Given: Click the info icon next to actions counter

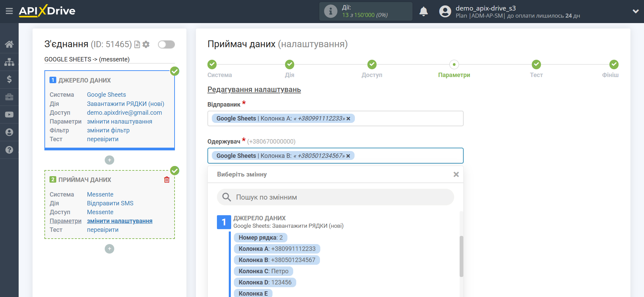Looking at the screenshot, I should pos(330,11).
